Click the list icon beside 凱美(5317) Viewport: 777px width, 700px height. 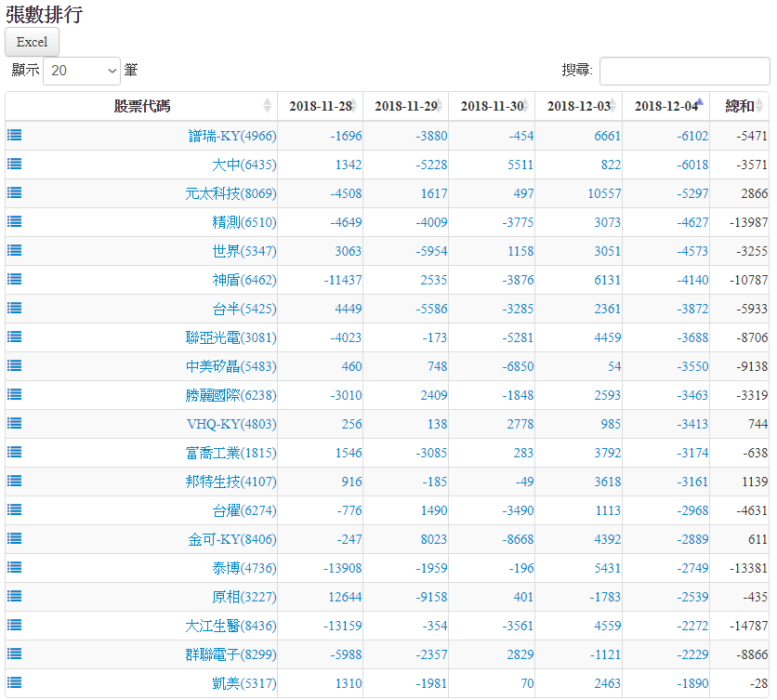(x=15, y=682)
